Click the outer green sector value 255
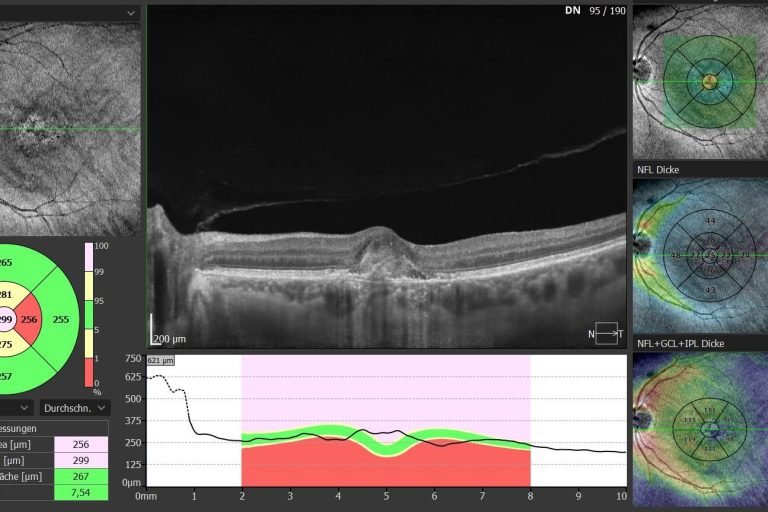768x512 pixels. 61,319
